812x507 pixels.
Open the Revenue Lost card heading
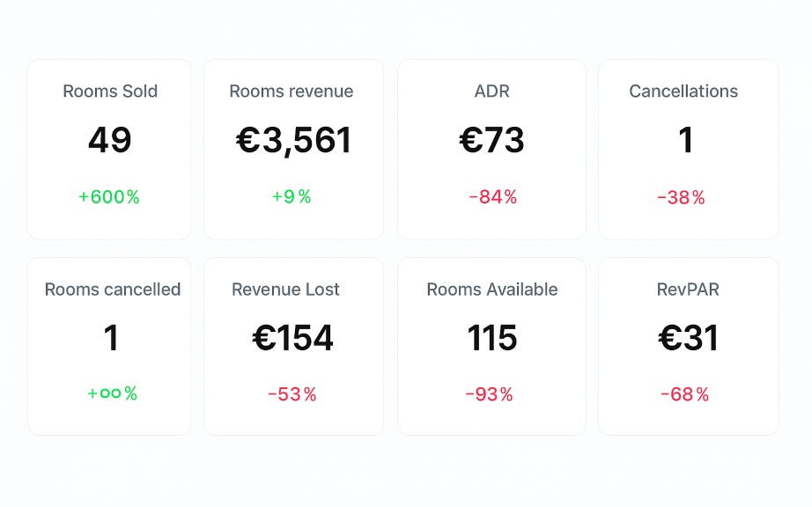tap(285, 290)
